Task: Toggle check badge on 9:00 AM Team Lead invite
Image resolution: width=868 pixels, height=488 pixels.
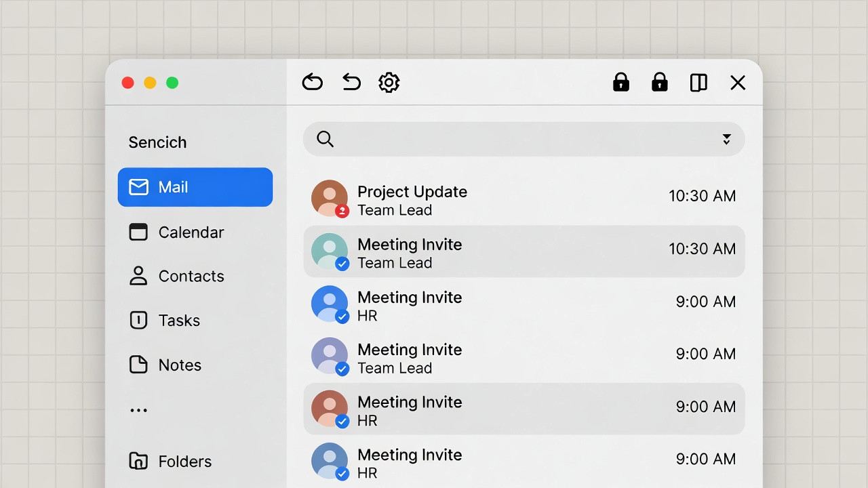Action: click(342, 369)
